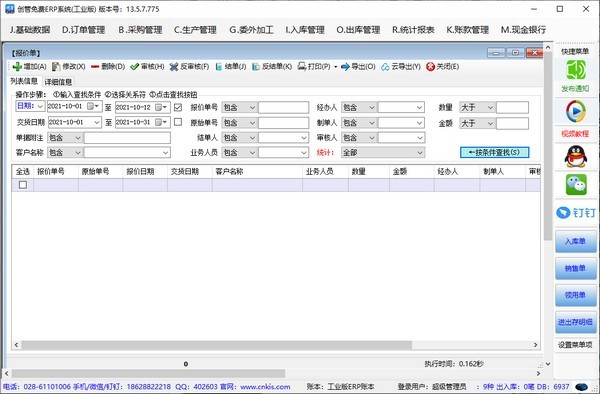This screenshot has height=394, width=600.
Task: Tick the checkbox in first table row
Action: tap(23, 185)
